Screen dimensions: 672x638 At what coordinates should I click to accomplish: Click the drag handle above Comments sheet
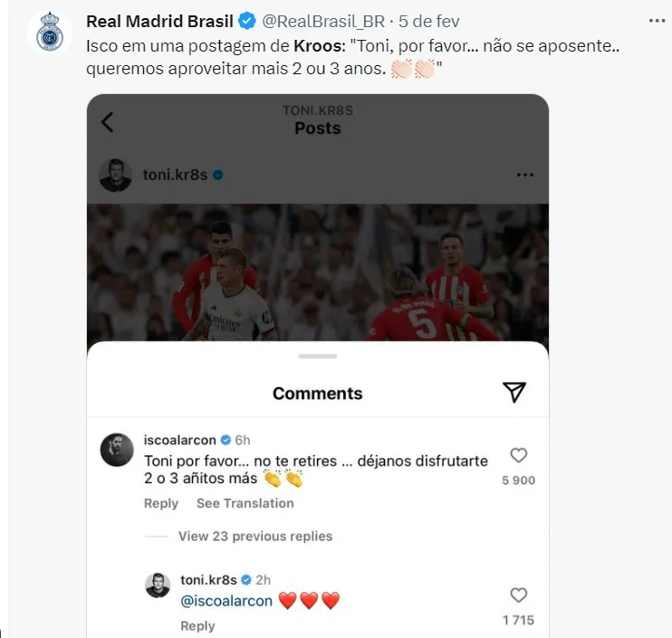tap(317, 356)
